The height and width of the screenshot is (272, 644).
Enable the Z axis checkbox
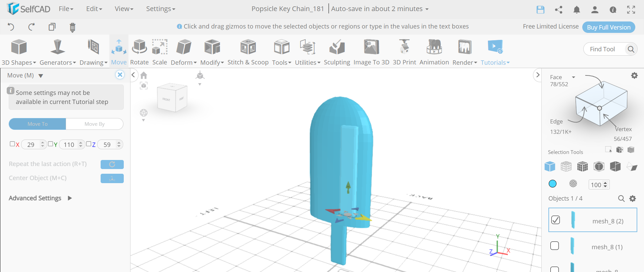click(89, 144)
